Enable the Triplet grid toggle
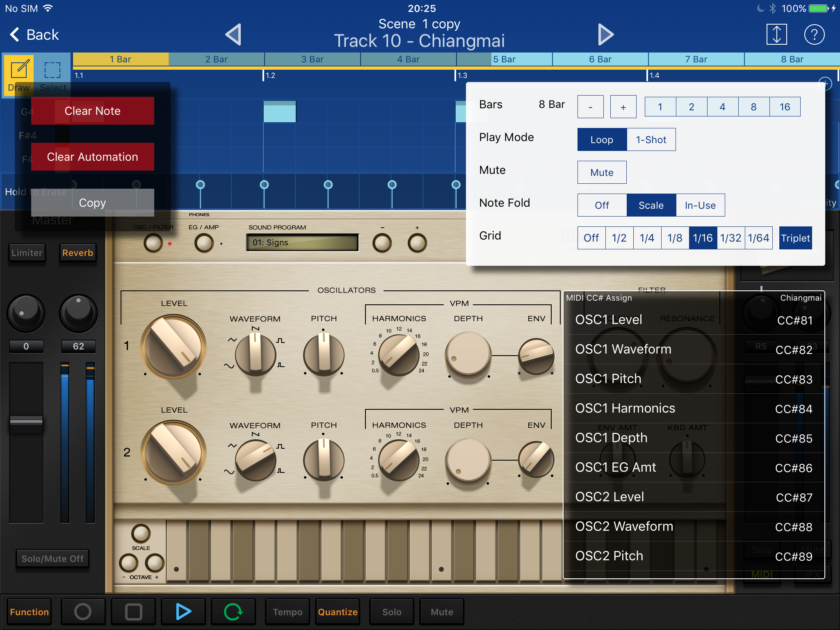The height and width of the screenshot is (630, 840). click(795, 238)
